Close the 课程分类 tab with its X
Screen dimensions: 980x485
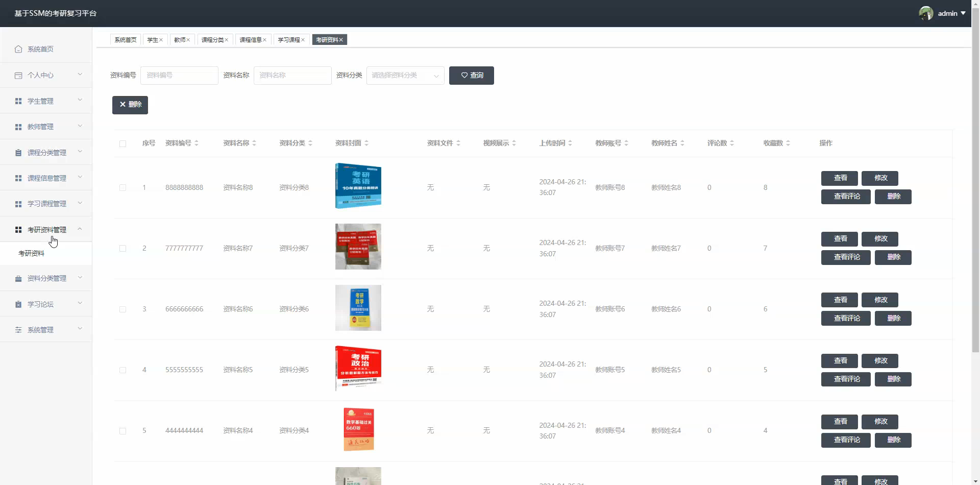(x=226, y=40)
